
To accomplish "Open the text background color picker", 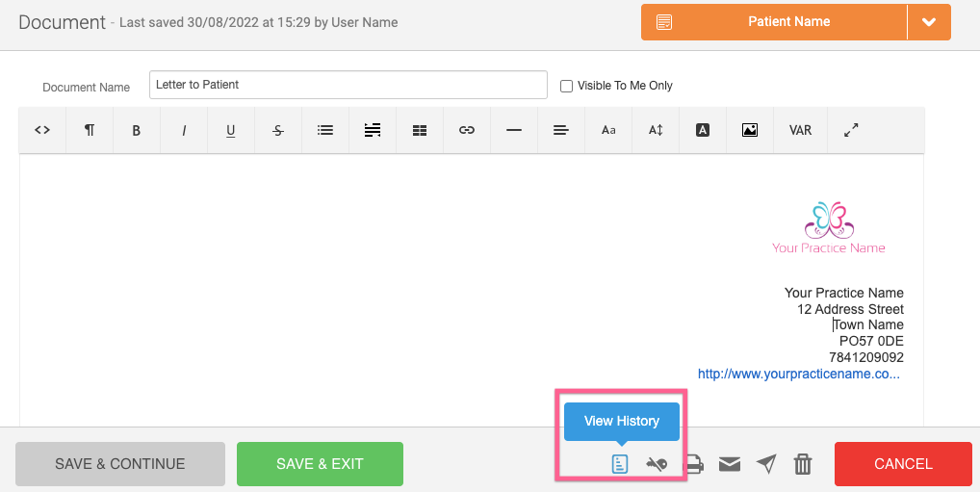I will pyautogui.click(x=703, y=130).
